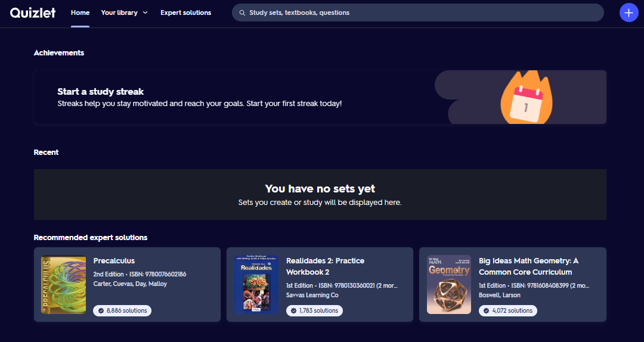
Task: Click the Start a study streak heading
Action: [x=101, y=92]
